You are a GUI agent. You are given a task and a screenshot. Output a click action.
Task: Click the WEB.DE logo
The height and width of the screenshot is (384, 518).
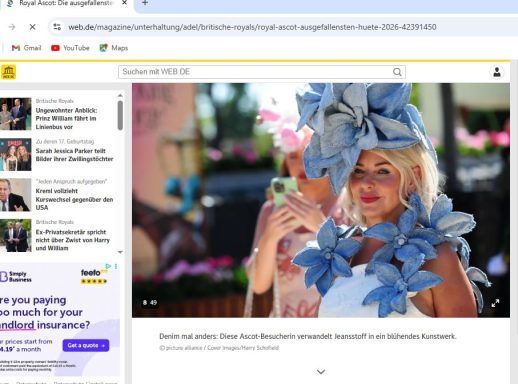(x=8, y=72)
